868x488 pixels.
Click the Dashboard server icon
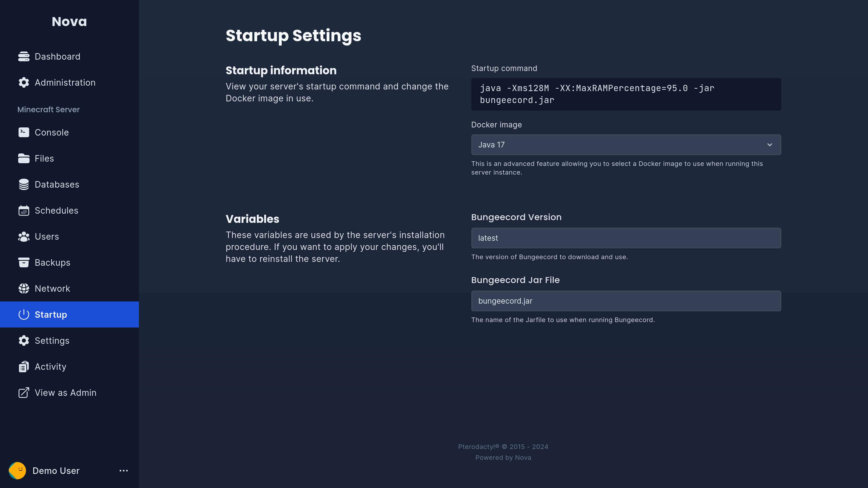[x=24, y=57]
